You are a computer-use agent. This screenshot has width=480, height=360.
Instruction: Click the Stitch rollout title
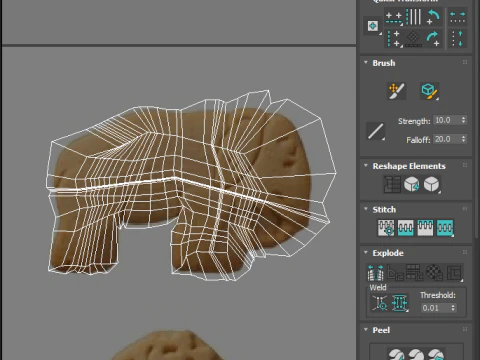(384, 209)
